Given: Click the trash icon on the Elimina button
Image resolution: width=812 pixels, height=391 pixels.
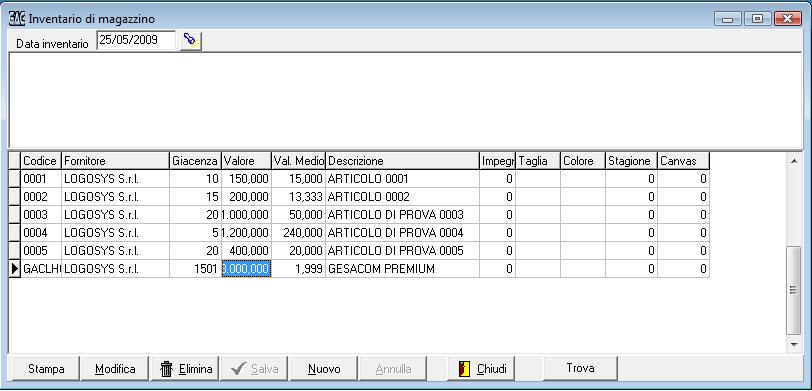Looking at the screenshot, I should click(x=167, y=369).
